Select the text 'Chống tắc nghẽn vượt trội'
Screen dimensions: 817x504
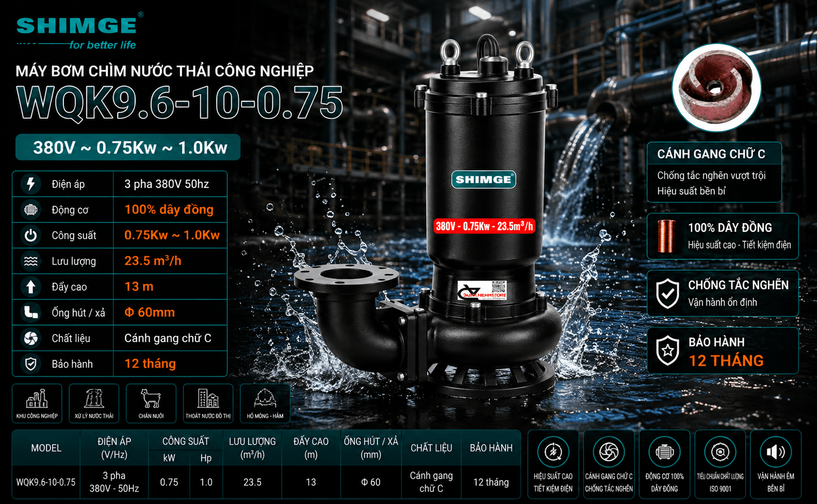(x=711, y=176)
